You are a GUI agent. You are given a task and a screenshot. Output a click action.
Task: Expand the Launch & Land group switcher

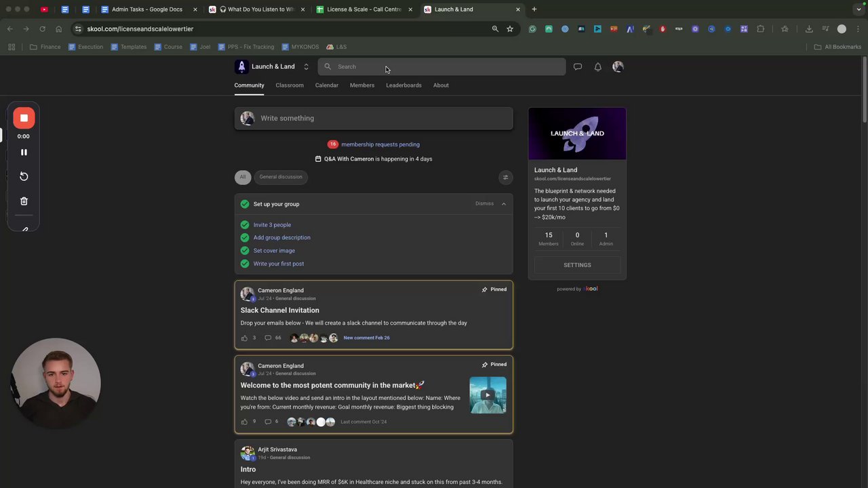[x=306, y=66]
